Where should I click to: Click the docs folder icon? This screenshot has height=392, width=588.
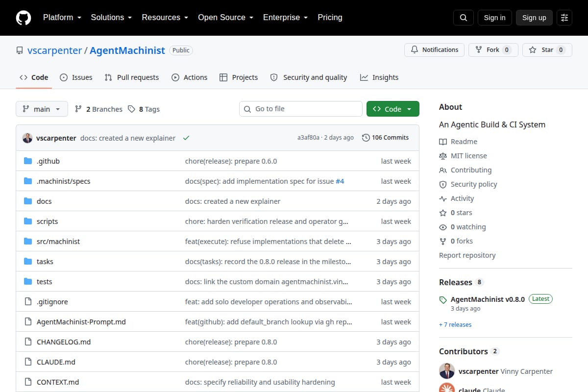point(28,201)
